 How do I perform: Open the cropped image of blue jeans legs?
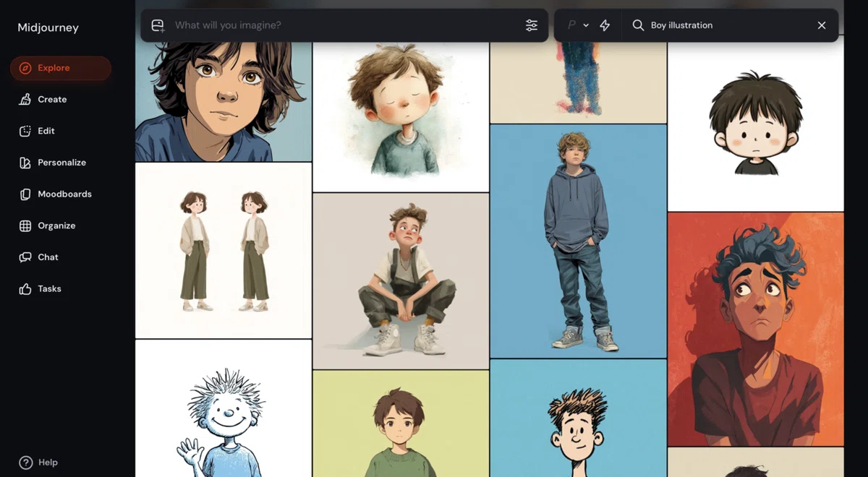pos(579,82)
